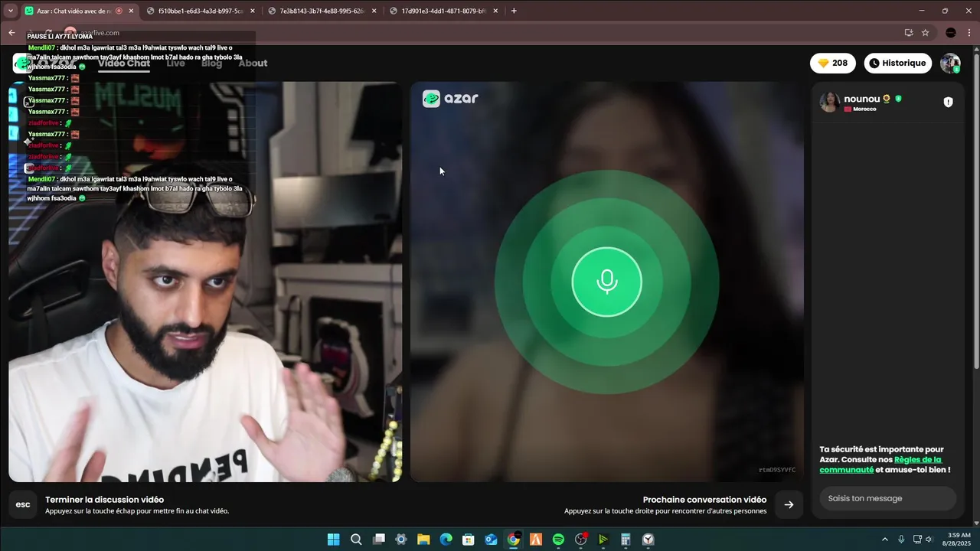
Task: Open the Live tab
Action: [x=176, y=64]
